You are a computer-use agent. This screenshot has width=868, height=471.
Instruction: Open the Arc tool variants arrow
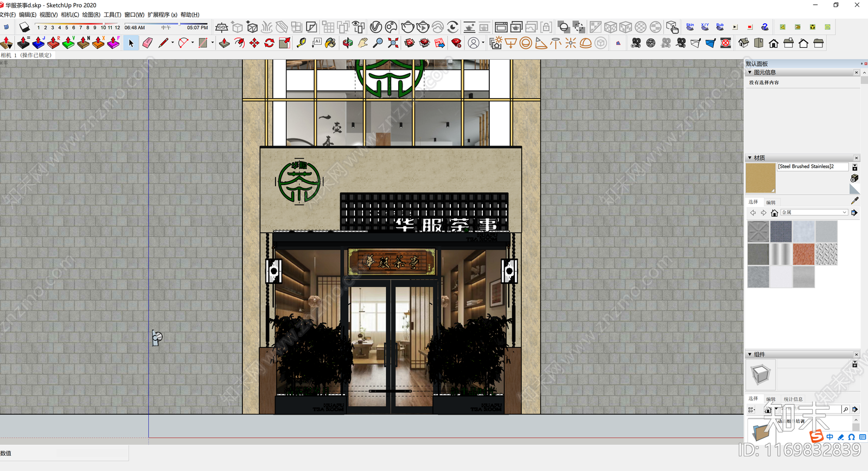coord(193,43)
